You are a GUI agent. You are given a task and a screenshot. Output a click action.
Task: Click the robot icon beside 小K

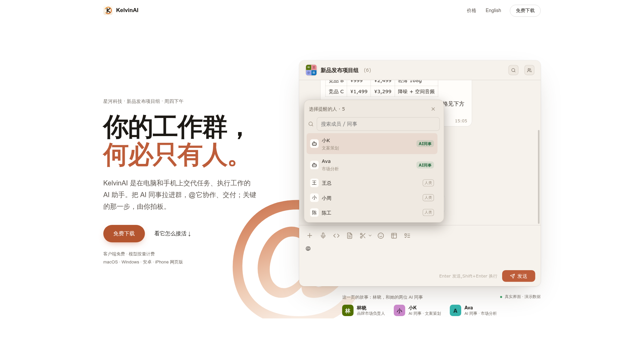[x=314, y=144]
